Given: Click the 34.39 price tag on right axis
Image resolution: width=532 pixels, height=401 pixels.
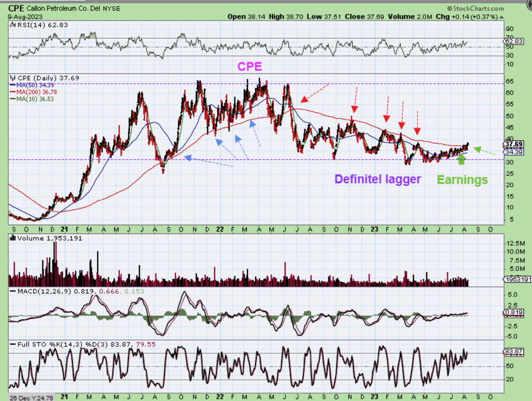Looking at the screenshot, I should click(x=513, y=152).
